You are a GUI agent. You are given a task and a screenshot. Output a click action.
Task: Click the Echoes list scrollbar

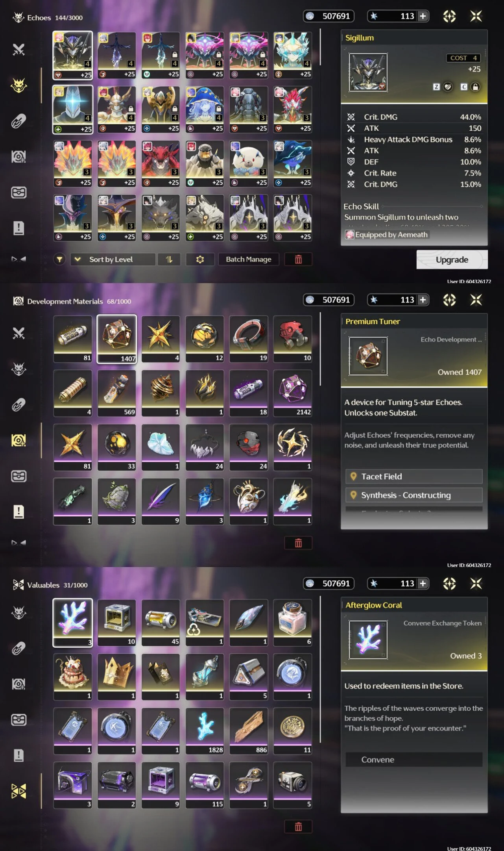320,47
